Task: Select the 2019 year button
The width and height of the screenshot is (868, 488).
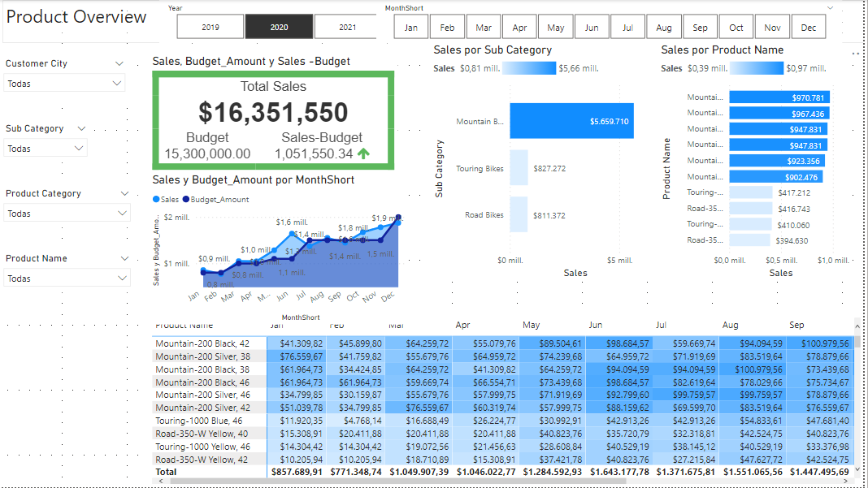Action: tap(210, 26)
